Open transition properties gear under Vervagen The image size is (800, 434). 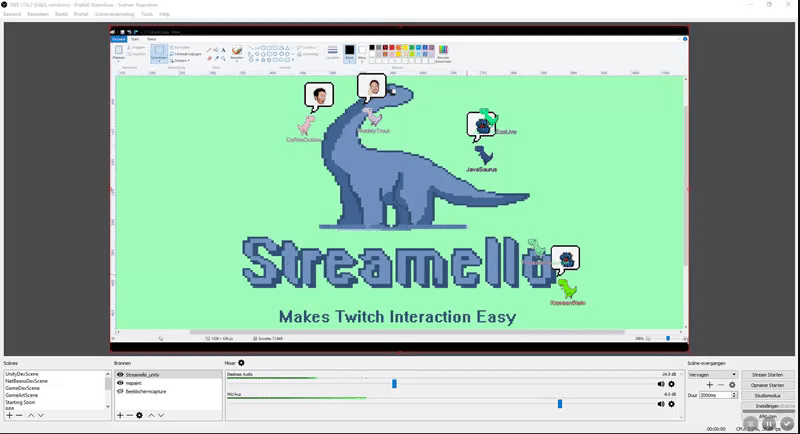pyautogui.click(x=732, y=385)
